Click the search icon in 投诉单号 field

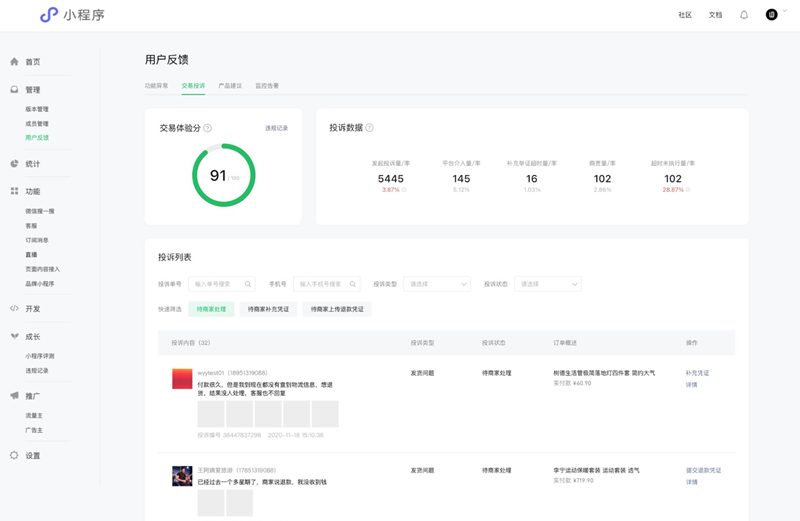click(248, 284)
